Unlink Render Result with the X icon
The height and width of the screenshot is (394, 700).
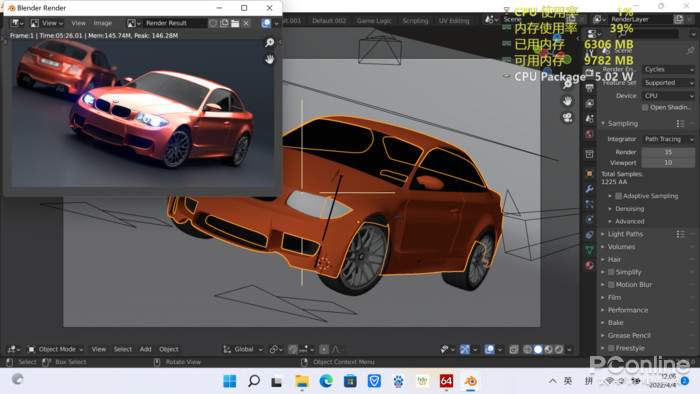pos(246,23)
